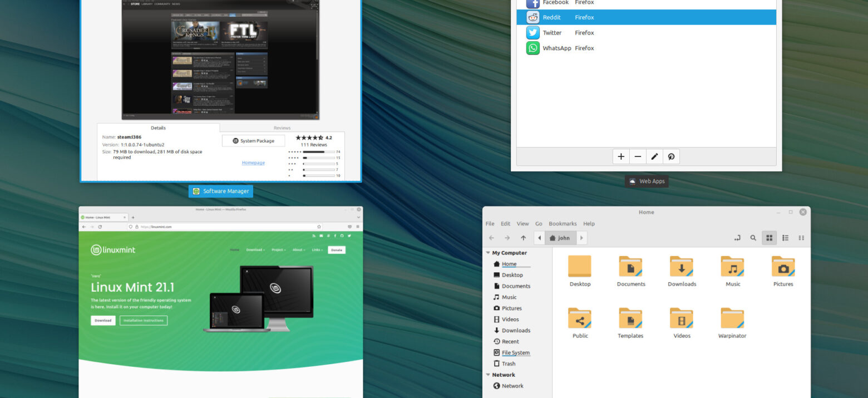Open the Warpinator folder
This screenshot has height=398, width=868.
point(732,318)
